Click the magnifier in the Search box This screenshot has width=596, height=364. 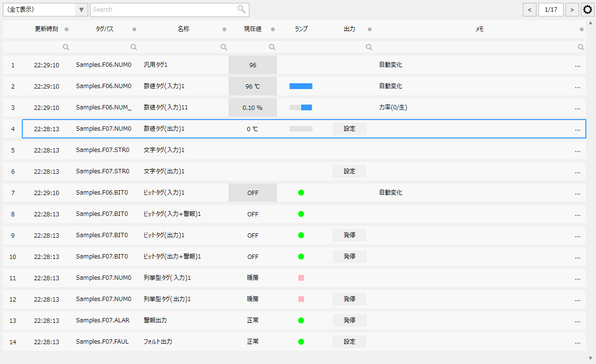(x=242, y=9)
